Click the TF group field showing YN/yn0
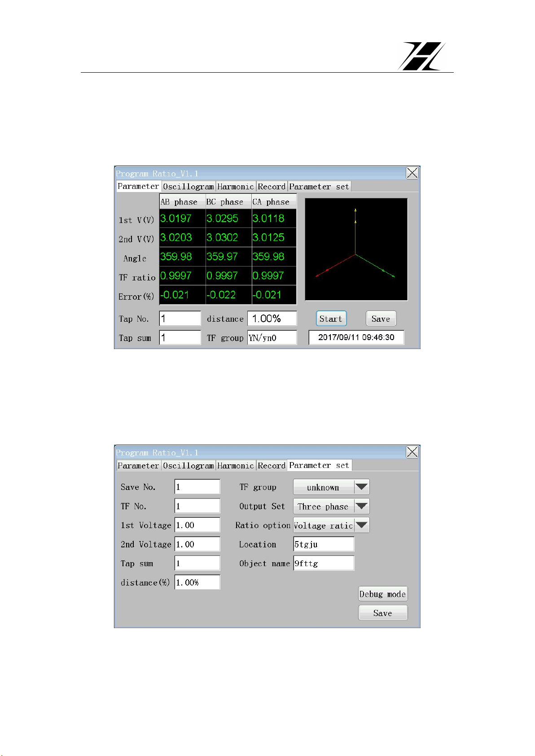The image size is (535, 756). [x=272, y=337]
